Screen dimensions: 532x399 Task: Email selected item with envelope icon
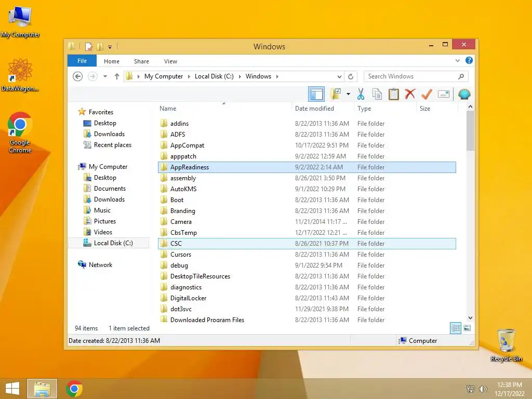coord(444,94)
